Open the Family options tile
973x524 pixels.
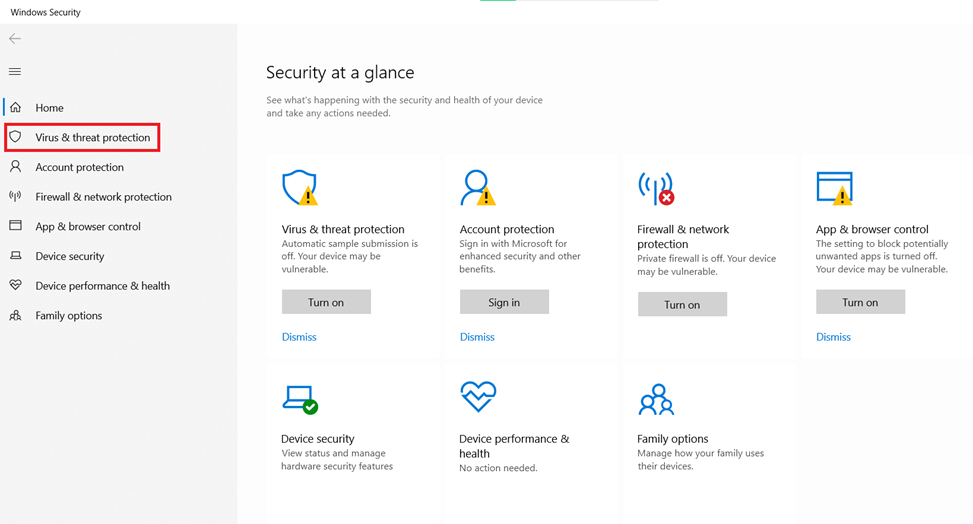(x=672, y=439)
